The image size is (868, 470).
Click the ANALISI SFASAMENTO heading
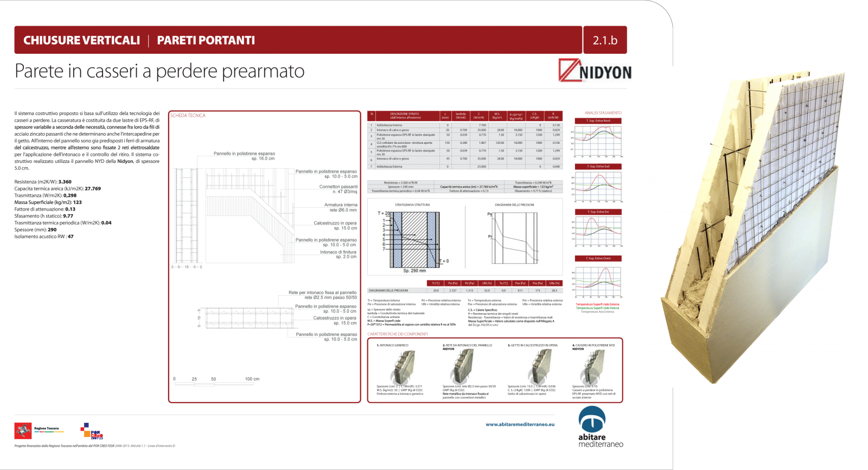[x=603, y=113]
